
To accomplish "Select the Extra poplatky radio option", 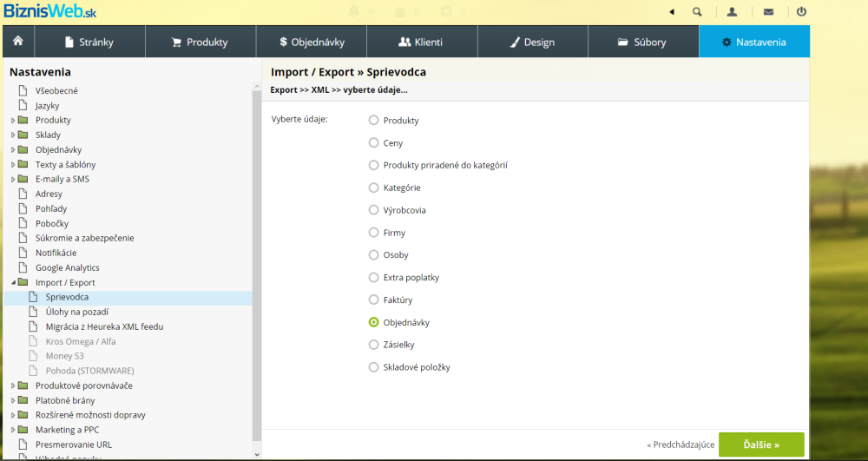I will tap(373, 277).
